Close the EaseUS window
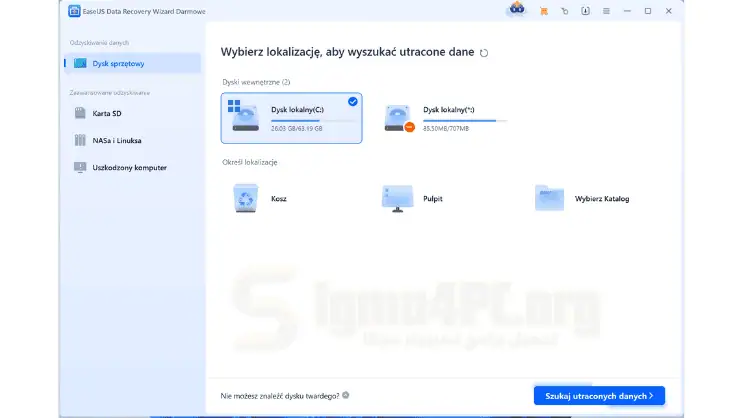Screen dimensions: 743x418 [x=669, y=11]
